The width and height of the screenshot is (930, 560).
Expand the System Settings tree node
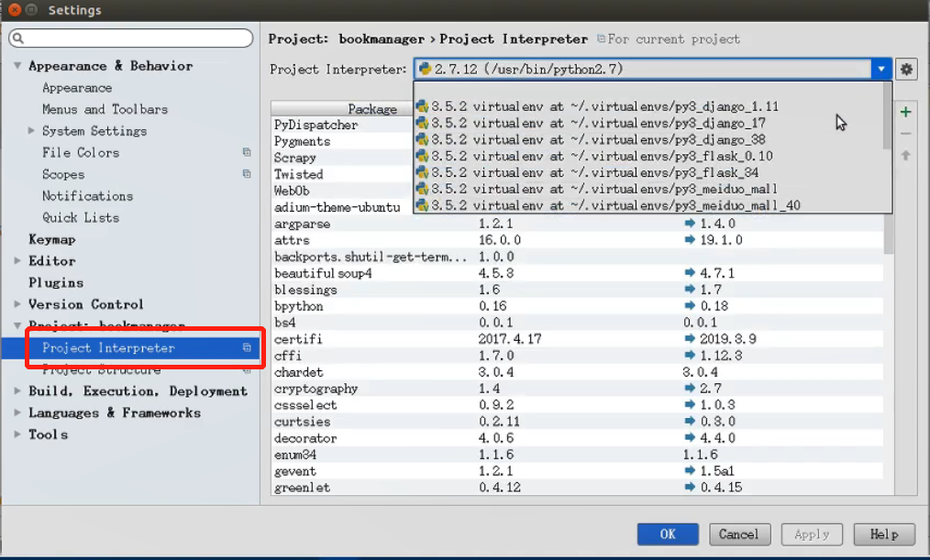click(33, 131)
